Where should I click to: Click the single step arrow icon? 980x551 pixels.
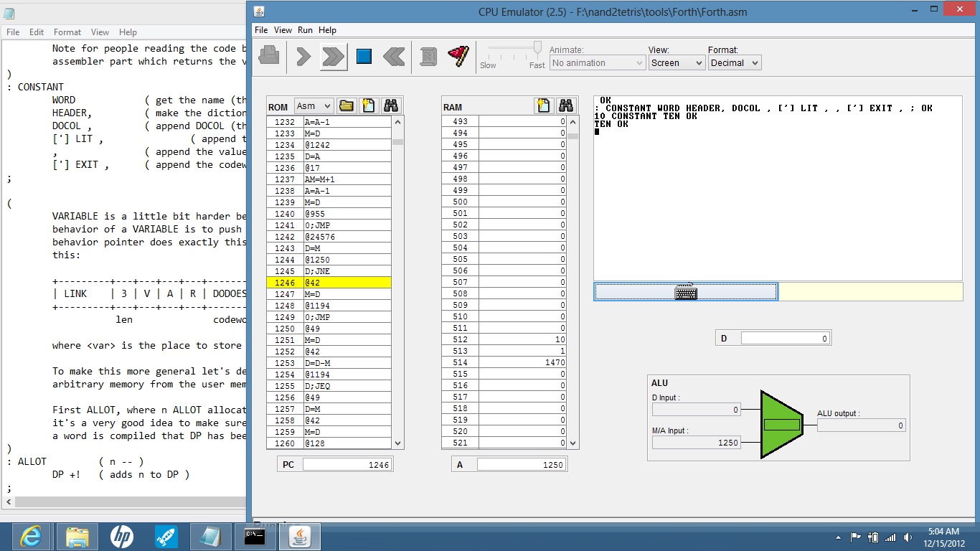coord(303,57)
